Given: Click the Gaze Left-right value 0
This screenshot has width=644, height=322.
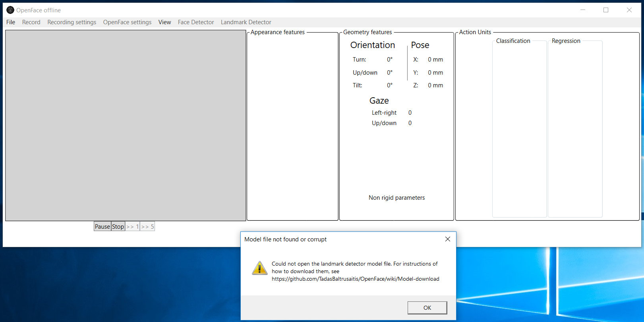Looking at the screenshot, I should (410, 113).
